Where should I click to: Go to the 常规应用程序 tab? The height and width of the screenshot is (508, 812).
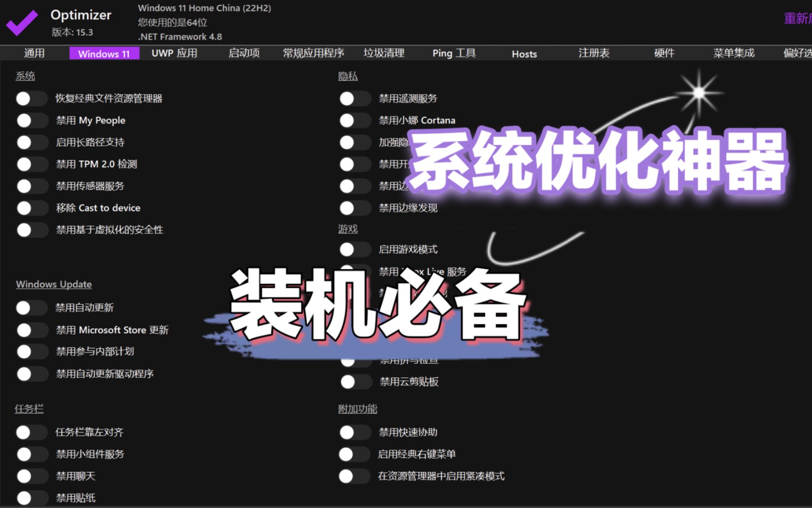click(x=313, y=53)
